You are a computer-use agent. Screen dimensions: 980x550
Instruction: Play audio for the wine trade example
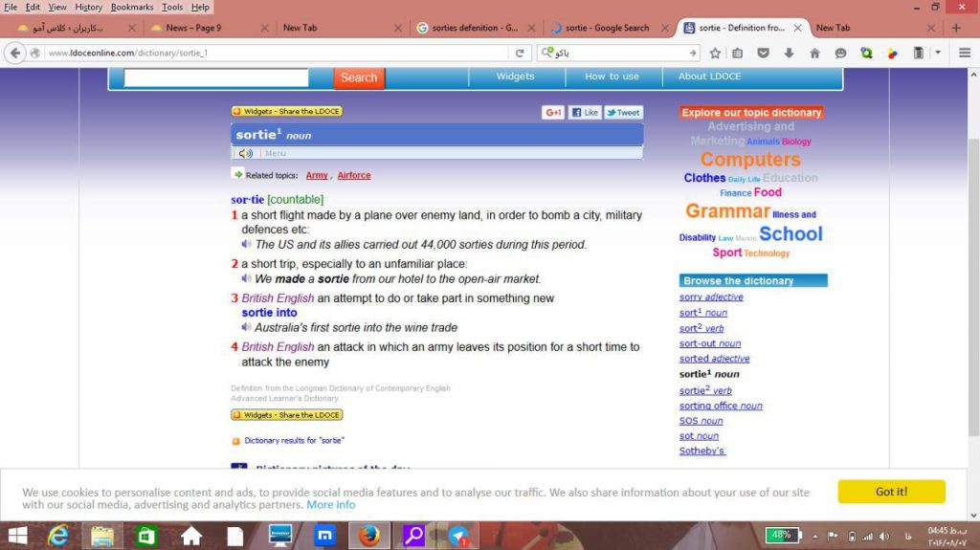[x=246, y=327]
